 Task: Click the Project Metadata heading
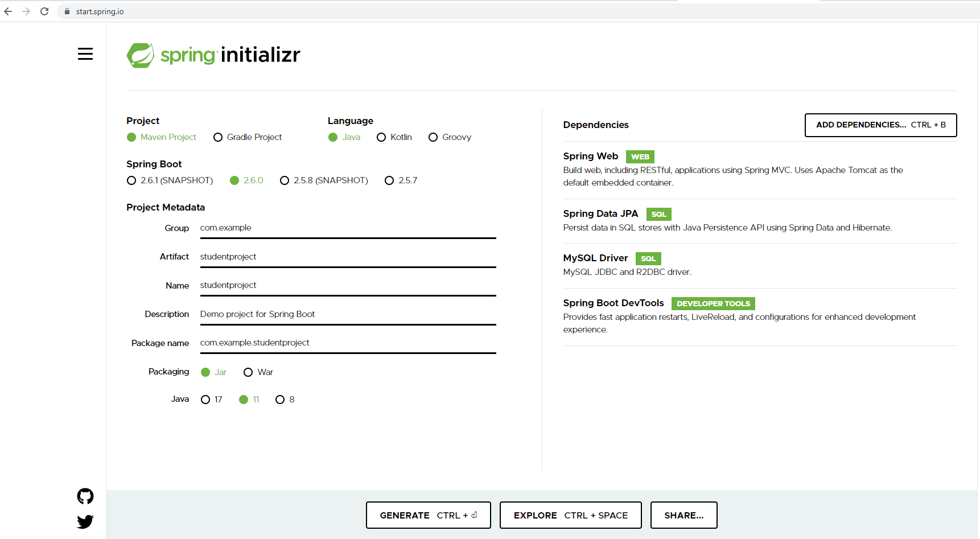[166, 207]
